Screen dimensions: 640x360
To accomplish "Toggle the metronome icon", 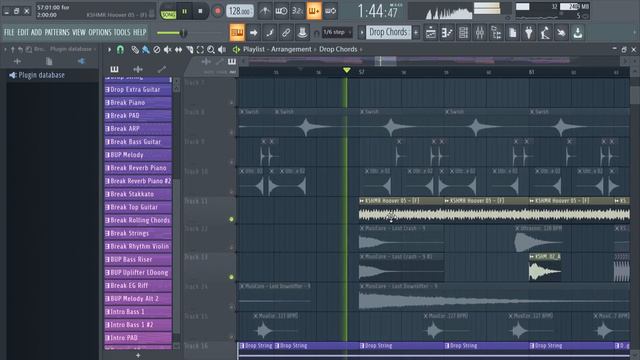I will click(265, 11).
